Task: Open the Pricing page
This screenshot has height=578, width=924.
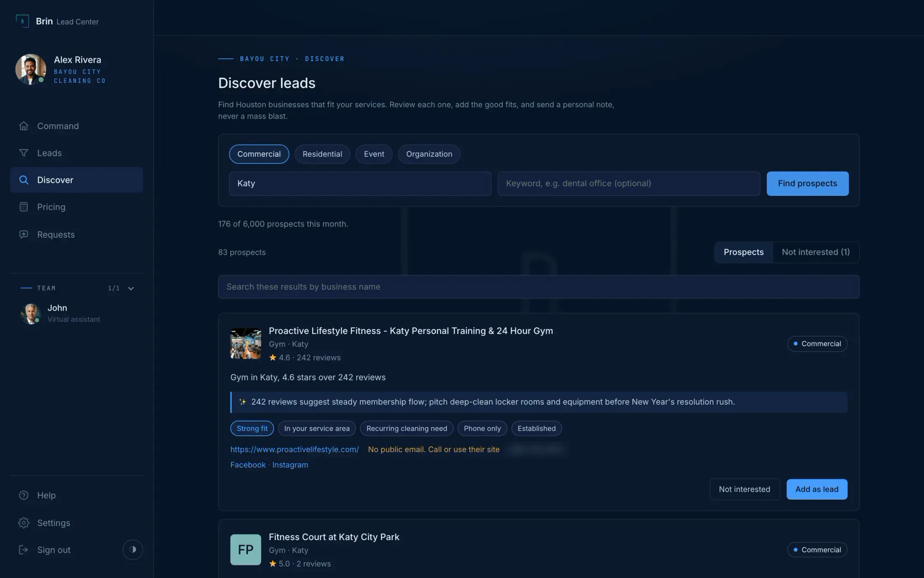Action: coord(76,207)
